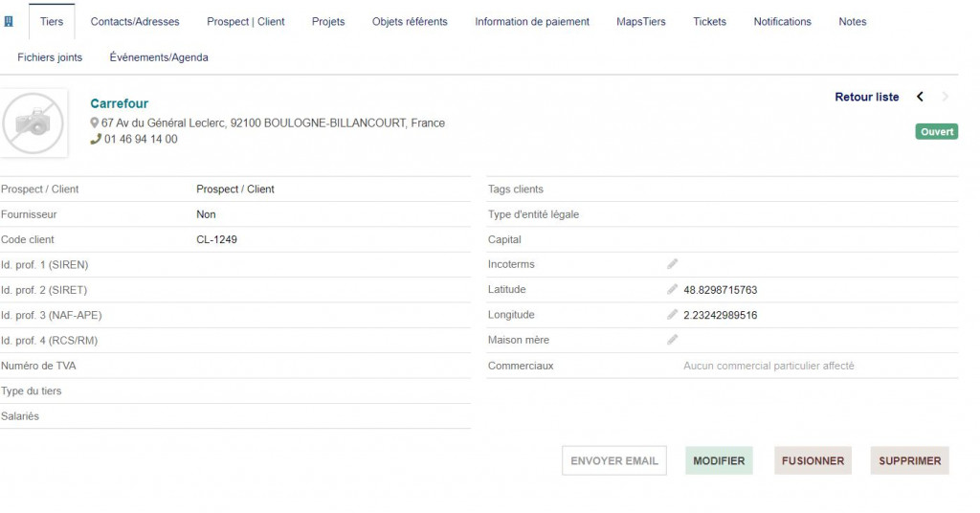Click the map pin icon beside address

point(95,123)
